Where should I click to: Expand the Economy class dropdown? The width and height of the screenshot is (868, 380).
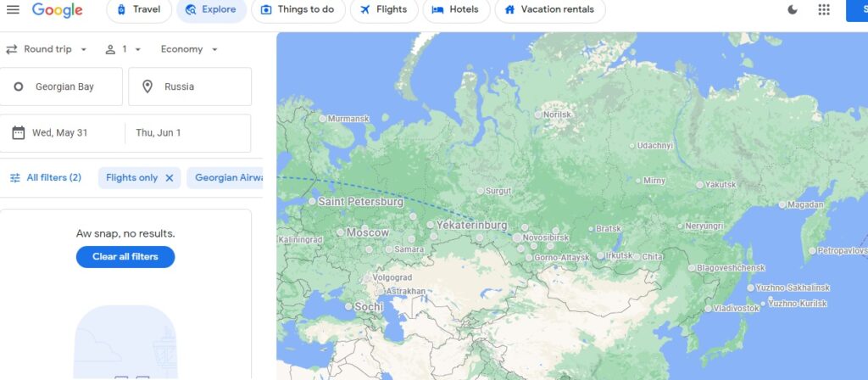tap(189, 49)
